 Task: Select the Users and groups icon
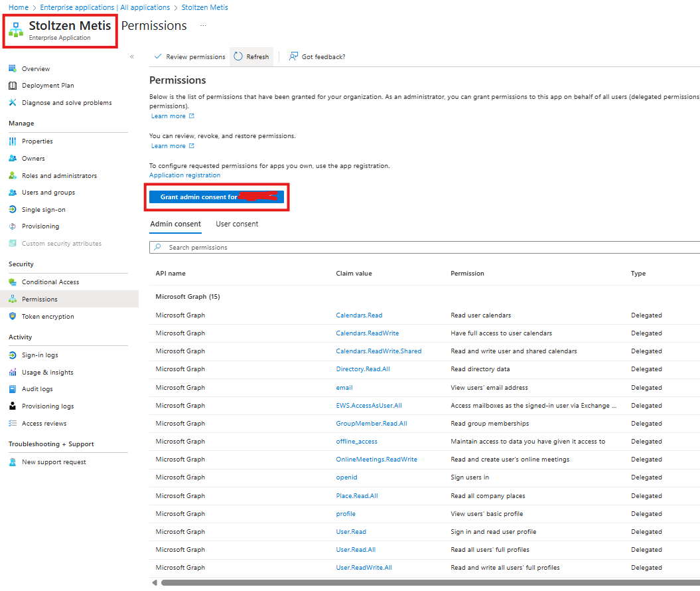13,193
